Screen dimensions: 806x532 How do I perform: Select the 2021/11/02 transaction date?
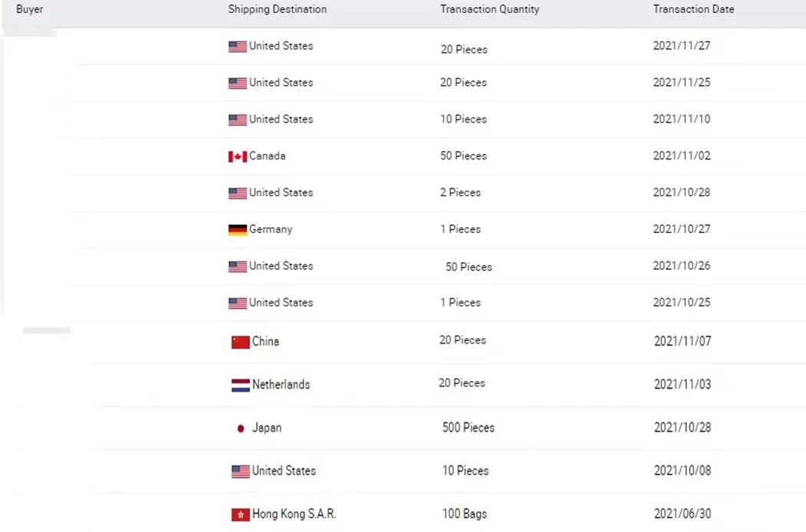click(x=682, y=156)
